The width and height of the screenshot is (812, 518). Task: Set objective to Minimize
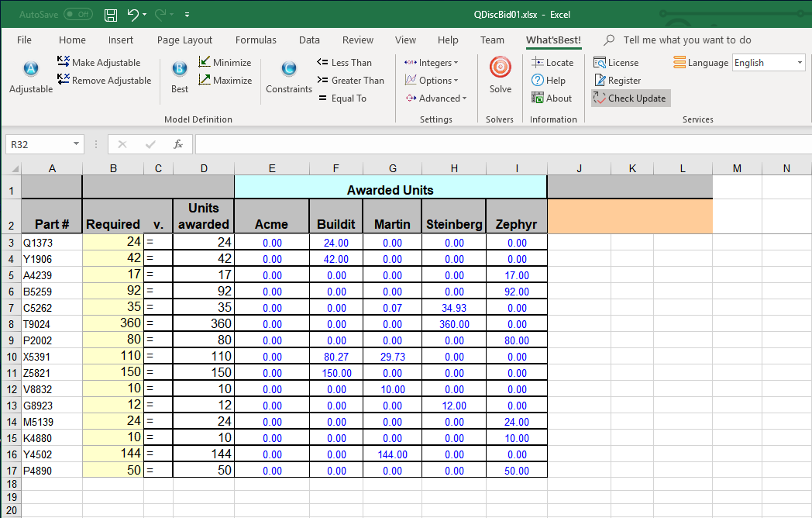click(225, 62)
